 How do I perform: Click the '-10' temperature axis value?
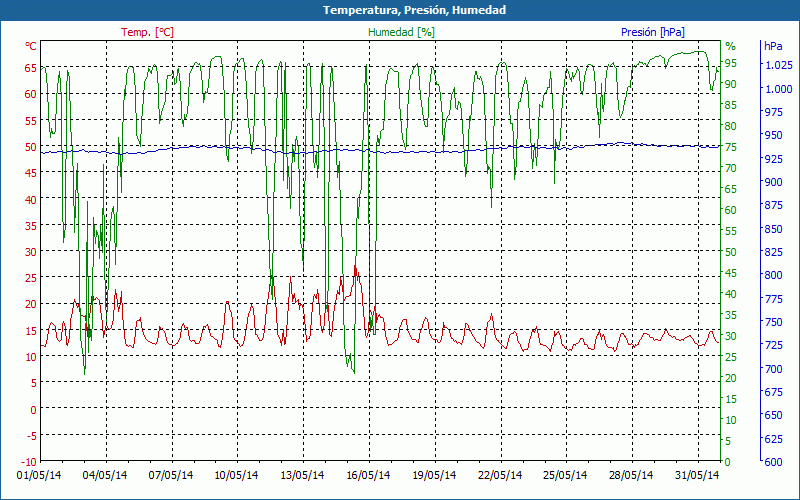tap(29, 462)
